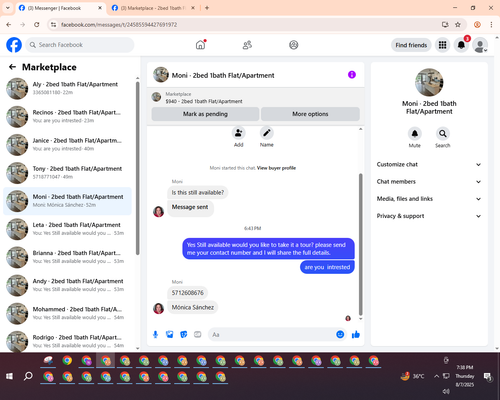The height and width of the screenshot is (400, 500).
Task: Click the Mónica Sánchez message bubble
Action: tap(193, 307)
